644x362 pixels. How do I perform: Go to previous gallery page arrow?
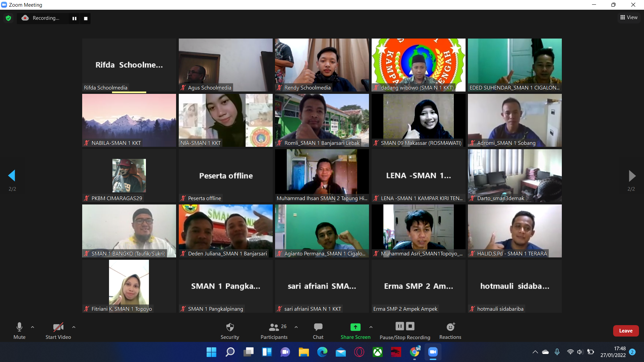click(x=12, y=176)
